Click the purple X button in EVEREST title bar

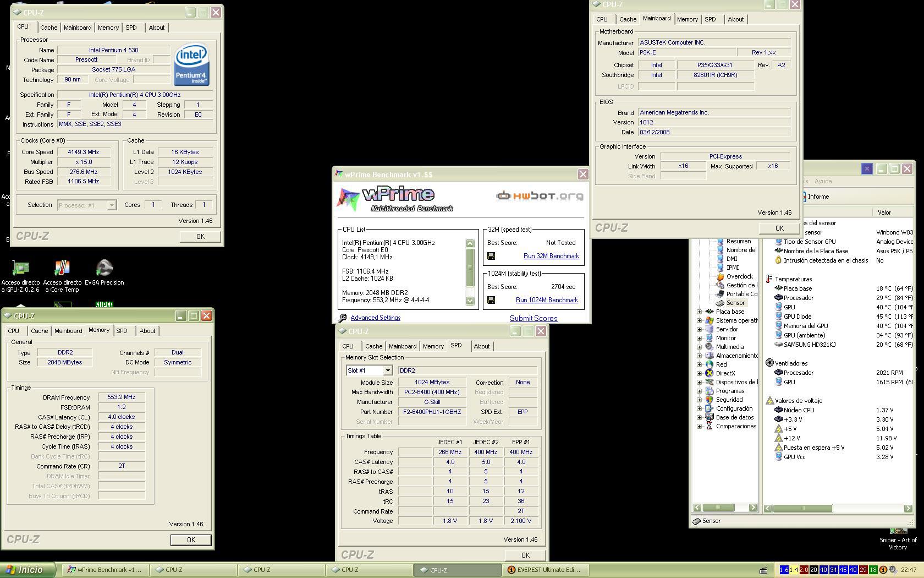pyautogui.click(x=867, y=169)
